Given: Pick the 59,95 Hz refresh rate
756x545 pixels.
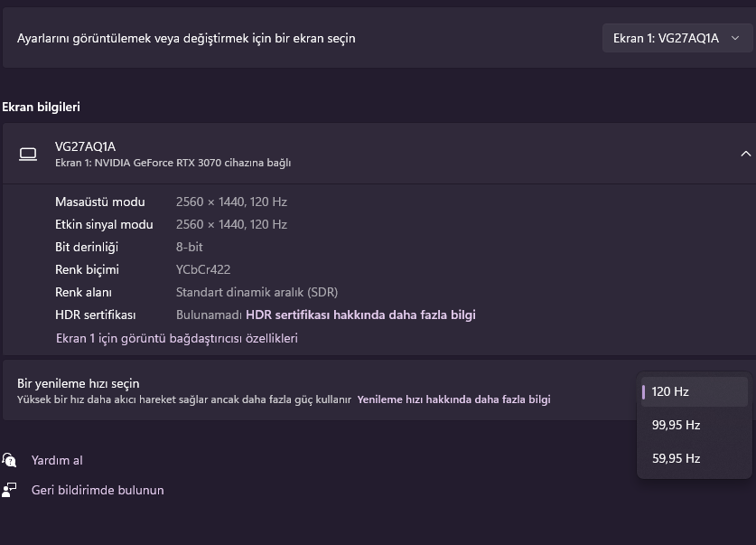Looking at the screenshot, I should pyautogui.click(x=694, y=458).
